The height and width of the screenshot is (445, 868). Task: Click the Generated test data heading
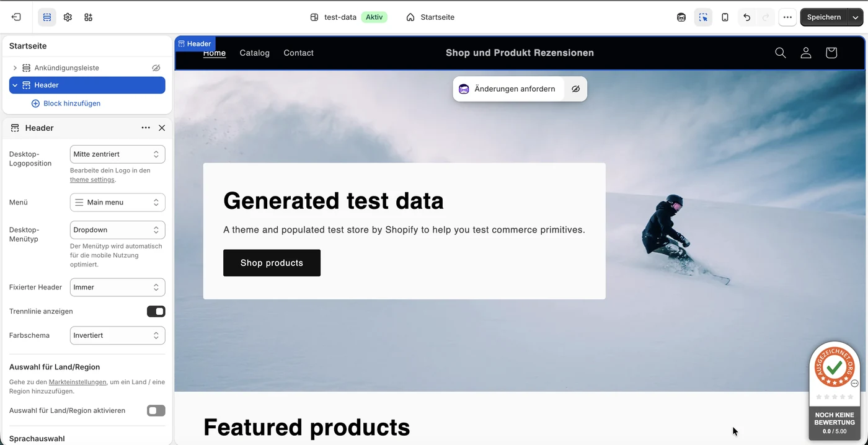tap(334, 201)
